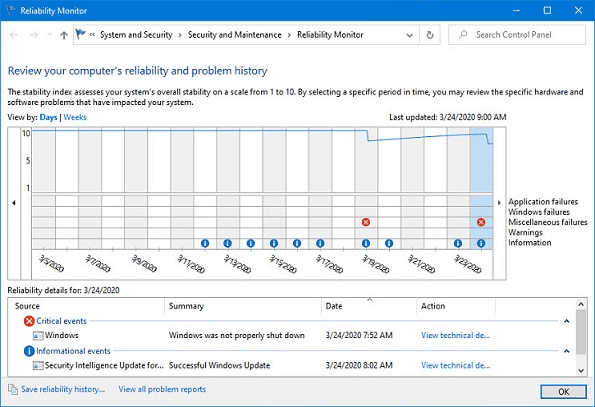595x407 pixels.
Task: Click the OK button
Action: [x=564, y=391]
